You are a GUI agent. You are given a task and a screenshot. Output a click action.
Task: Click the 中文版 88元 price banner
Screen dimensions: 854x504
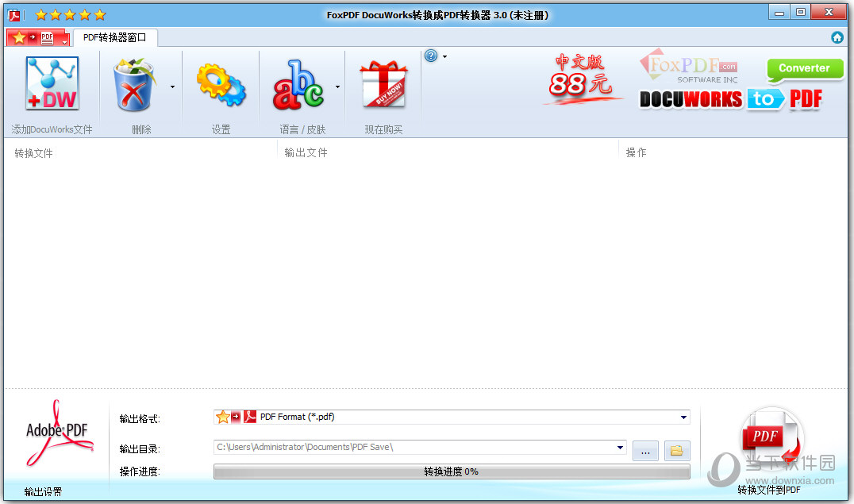tap(582, 79)
